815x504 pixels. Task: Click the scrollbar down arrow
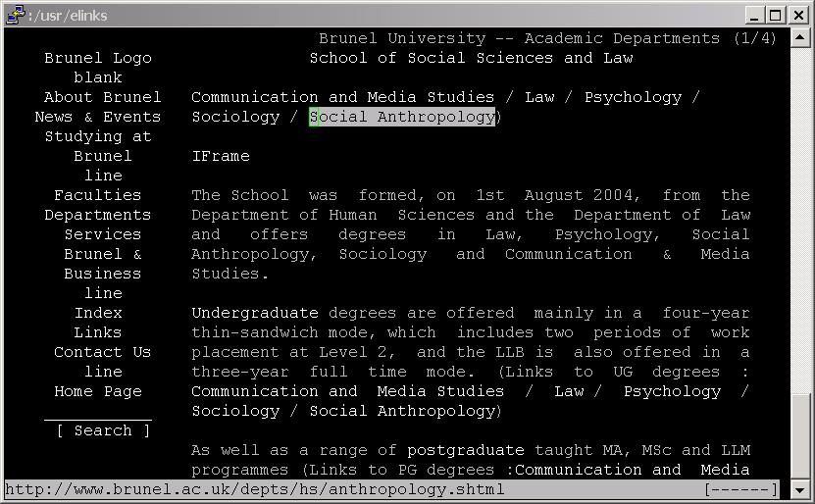click(x=801, y=488)
